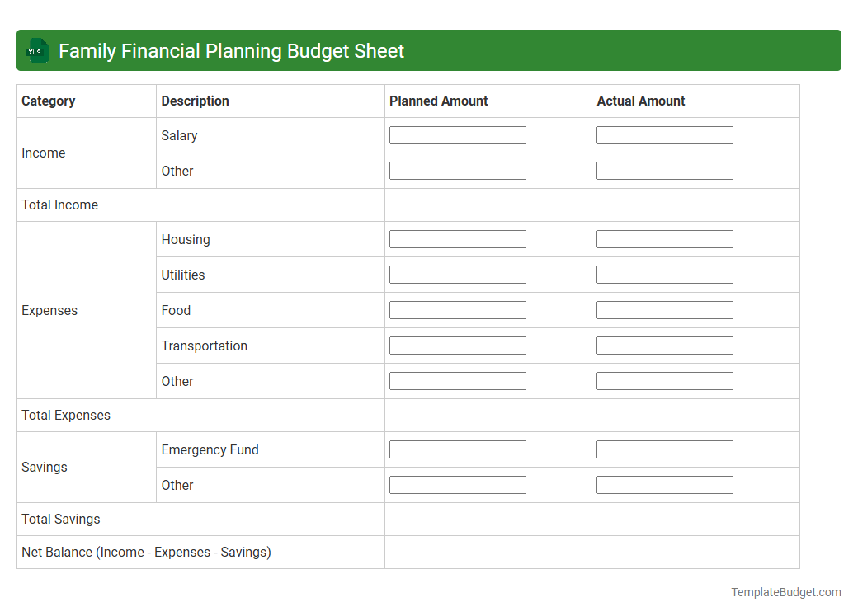The image size is (858, 616).
Task: Click the Planned Amount field for Utilities
Action: (x=457, y=274)
